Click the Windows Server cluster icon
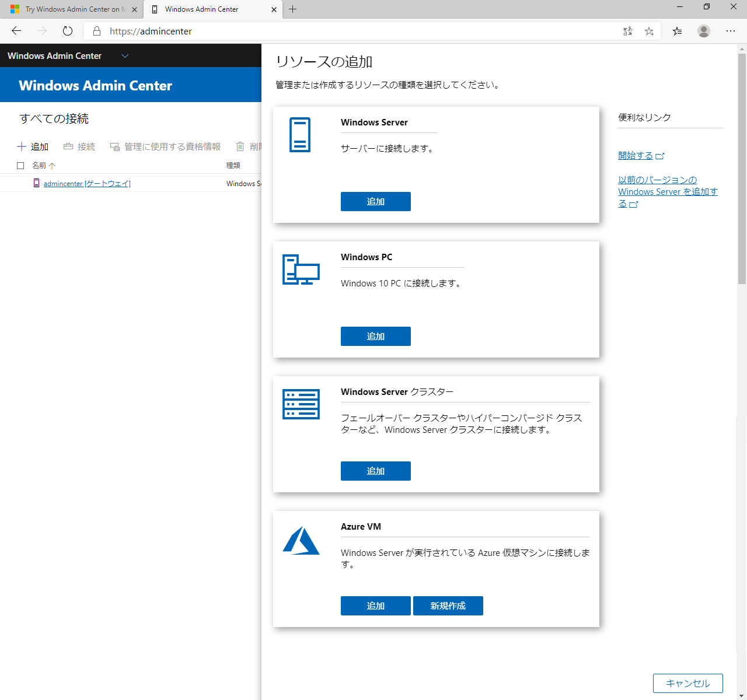This screenshot has height=700, width=747. (301, 404)
